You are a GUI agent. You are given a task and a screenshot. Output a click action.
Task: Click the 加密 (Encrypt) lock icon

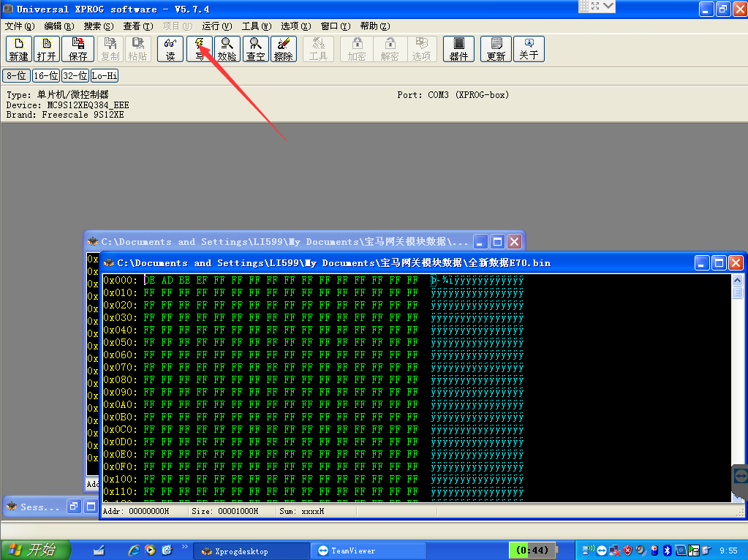[x=356, y=49]
